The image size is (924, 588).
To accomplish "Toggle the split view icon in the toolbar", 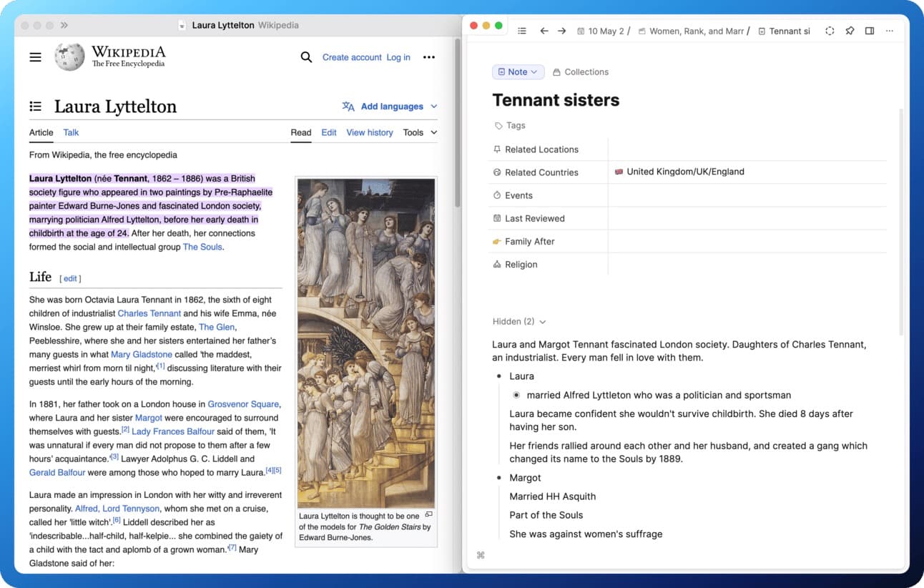I will [x=868, y=31].
